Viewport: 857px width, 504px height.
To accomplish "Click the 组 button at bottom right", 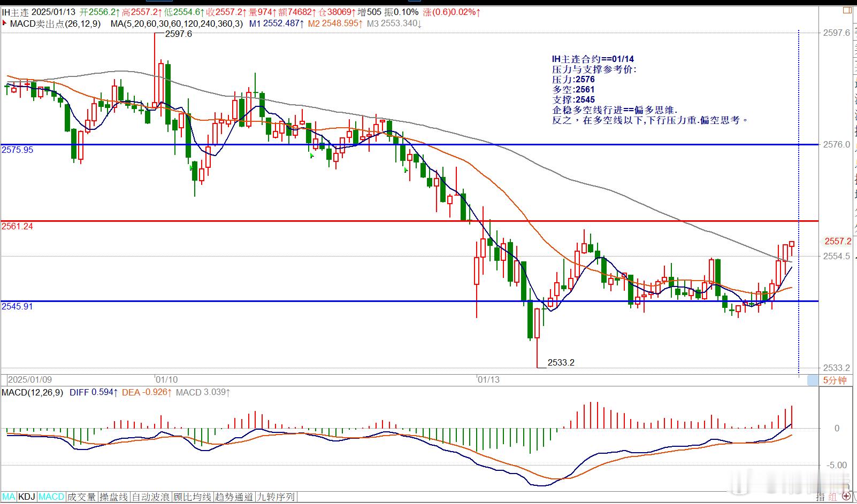I will (x=834, y=497).
